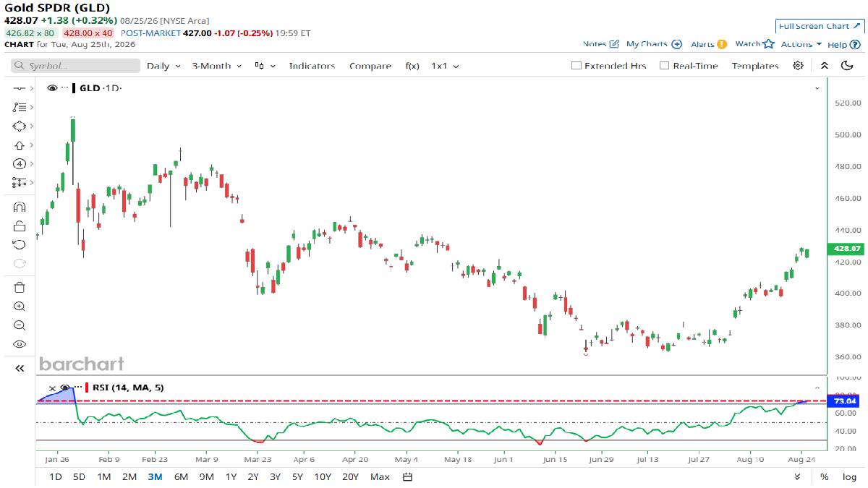
Task: Open the f(x) expressions menu
Action: point(412,66)
